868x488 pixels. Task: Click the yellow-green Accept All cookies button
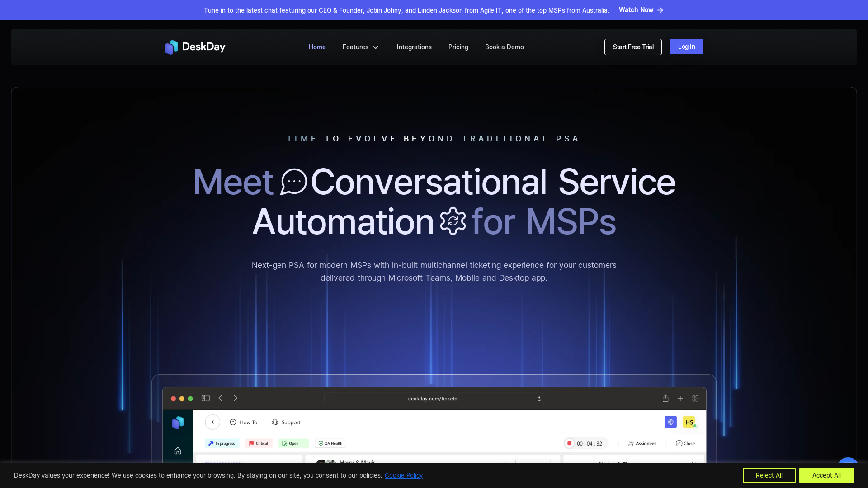coord(826,475)
